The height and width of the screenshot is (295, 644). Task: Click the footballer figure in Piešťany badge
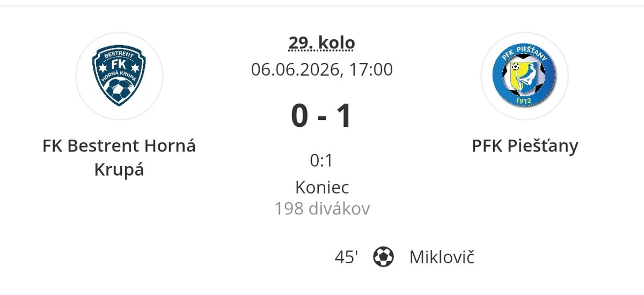pyautogui.click(x=527, y=78)
